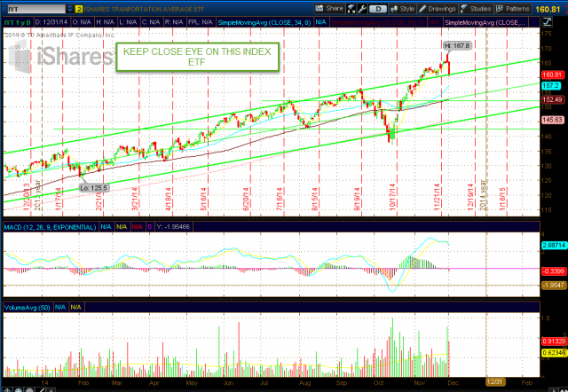
Task: Click the Oct label on the time axis
Action: (x=378, y=382)
